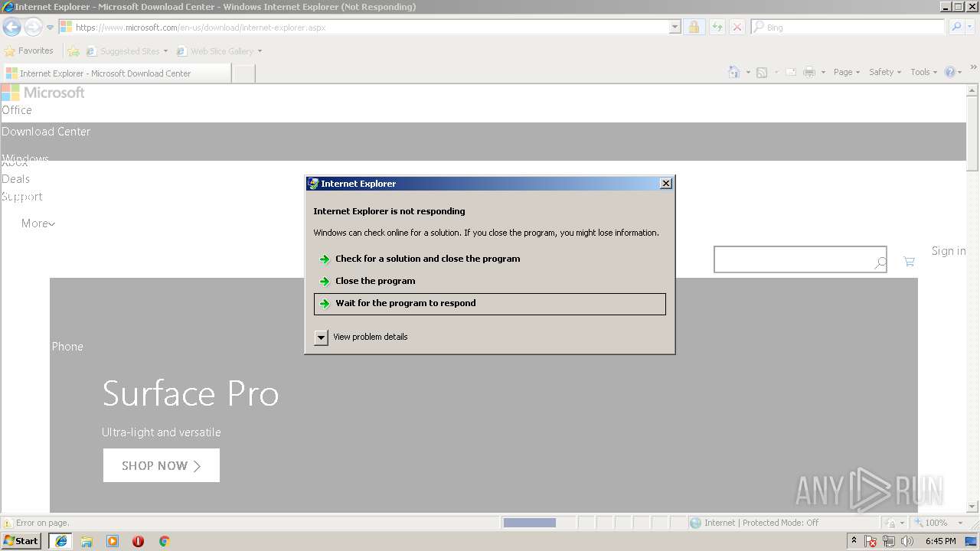Image resolution: width=980 pixels, height=551 pixels.
Task: Click the browser Forward arrow button
Action: pos(33,28)
